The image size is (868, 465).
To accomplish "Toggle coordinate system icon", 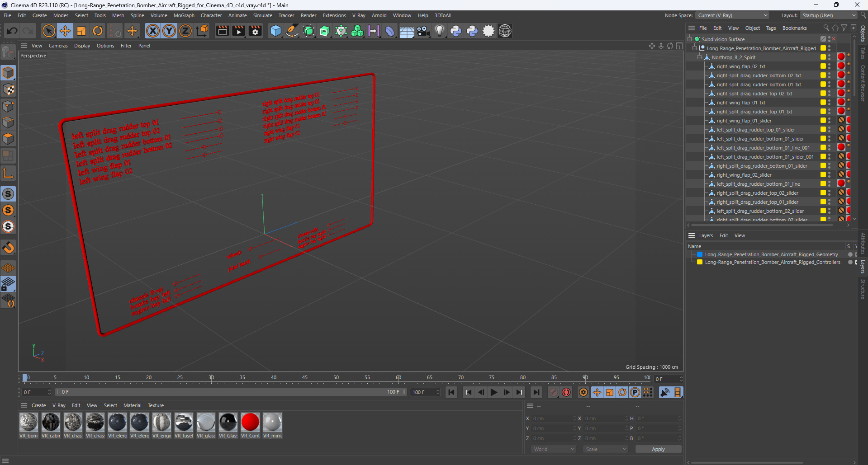I will pyautogui.click(x=203, y=31).
